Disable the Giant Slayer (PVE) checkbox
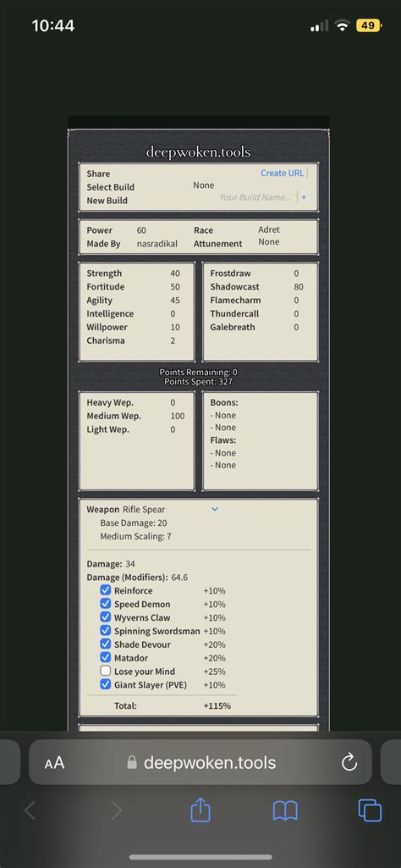The image size is (401, 868). pos(106,685)
